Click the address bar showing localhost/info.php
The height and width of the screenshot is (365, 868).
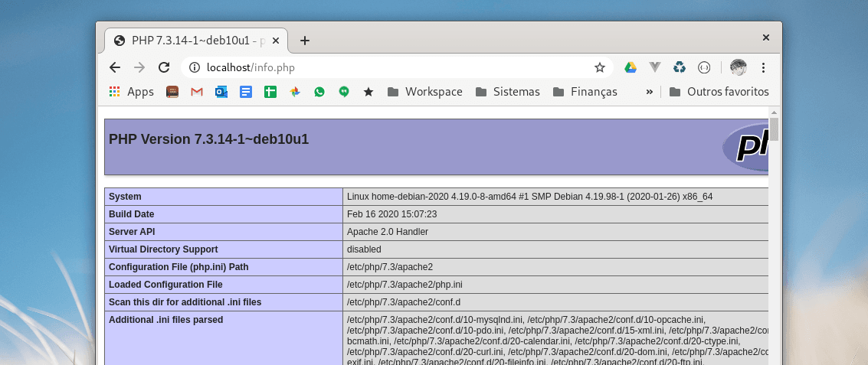383,67
